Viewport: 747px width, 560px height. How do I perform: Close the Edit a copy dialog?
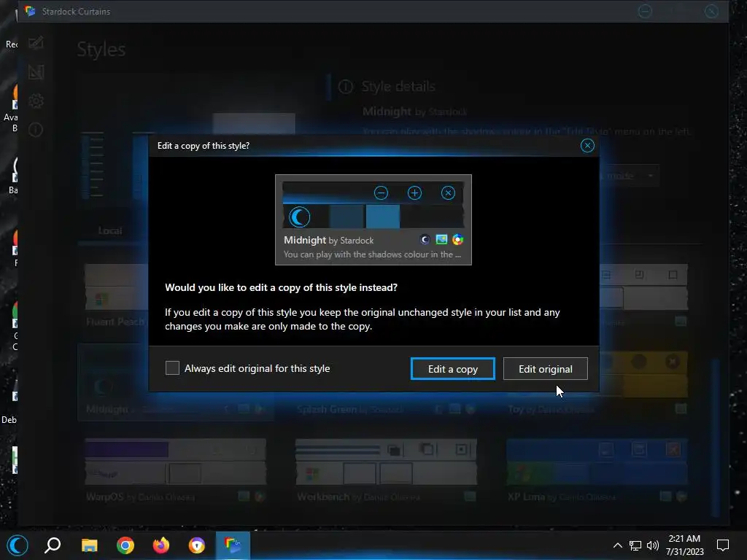pos(587,146)
